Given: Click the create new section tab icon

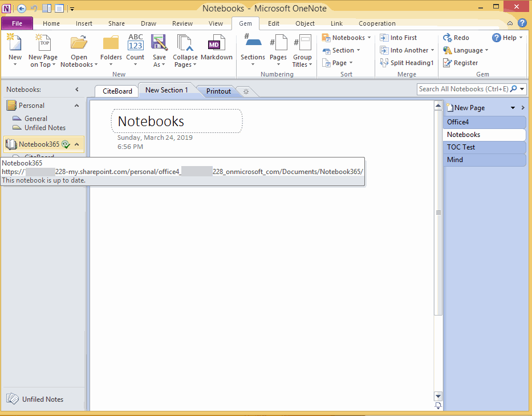Looking at the screenshot, I should tap(246, 91).
